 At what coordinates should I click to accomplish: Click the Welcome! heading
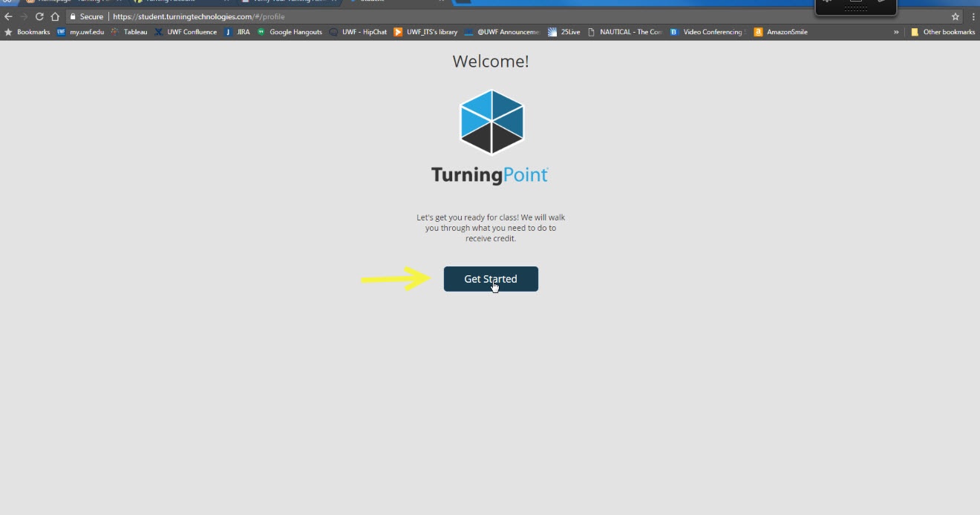click(491, 62)
